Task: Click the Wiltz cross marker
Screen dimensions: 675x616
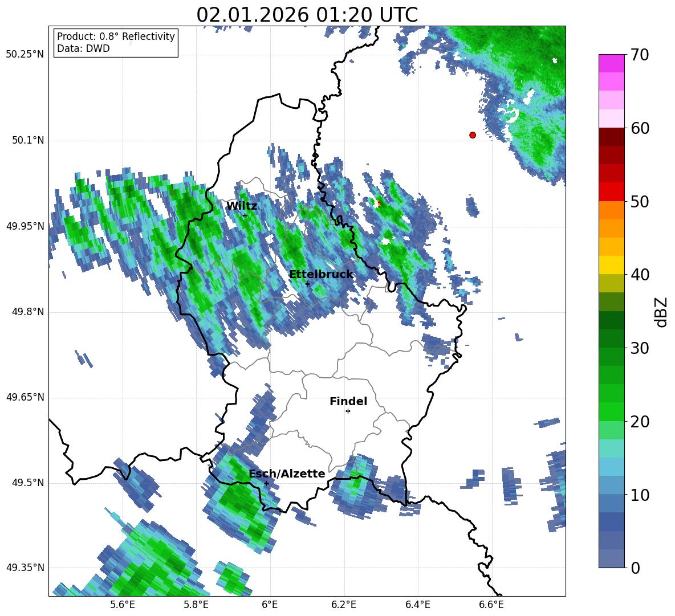Action: click(x=245, y=215)
